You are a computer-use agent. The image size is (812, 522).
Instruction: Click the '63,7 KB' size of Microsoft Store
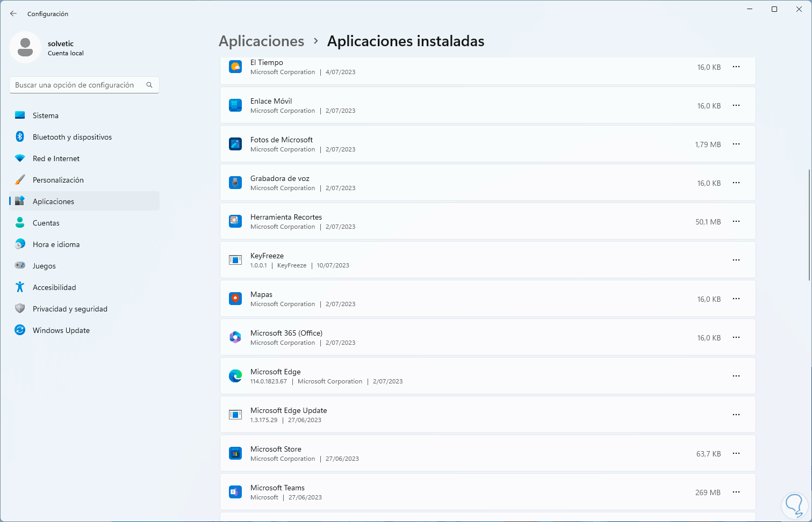[709, 454]
